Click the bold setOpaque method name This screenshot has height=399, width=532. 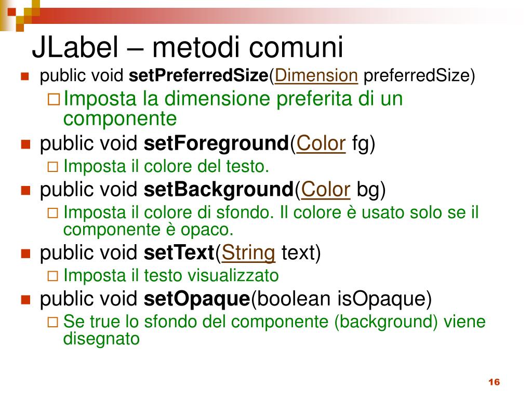pos(197,299)
